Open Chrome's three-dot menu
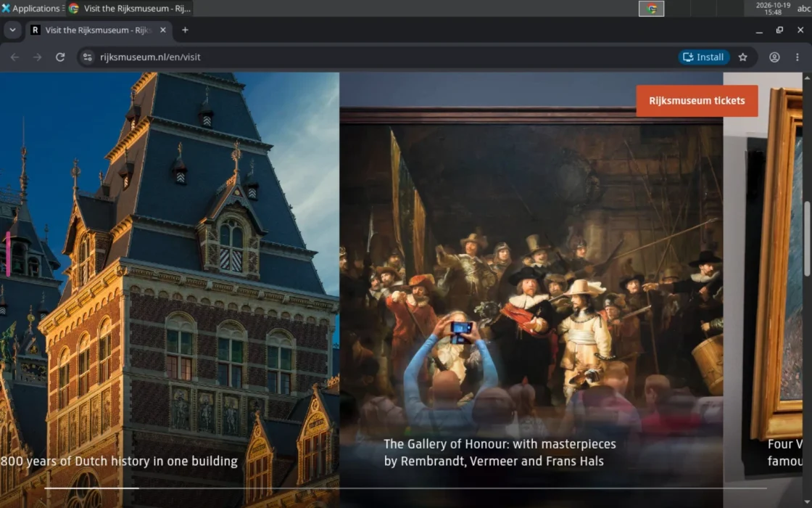 coord(797,57)
